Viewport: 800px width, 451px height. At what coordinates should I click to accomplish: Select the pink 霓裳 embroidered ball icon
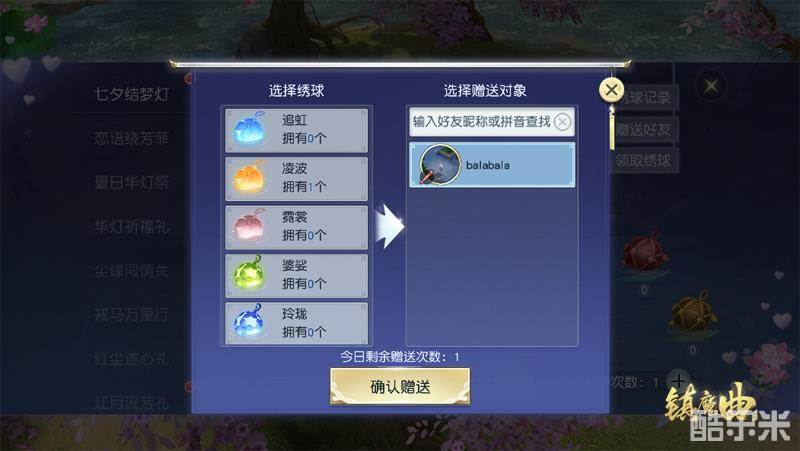(249, 226)
